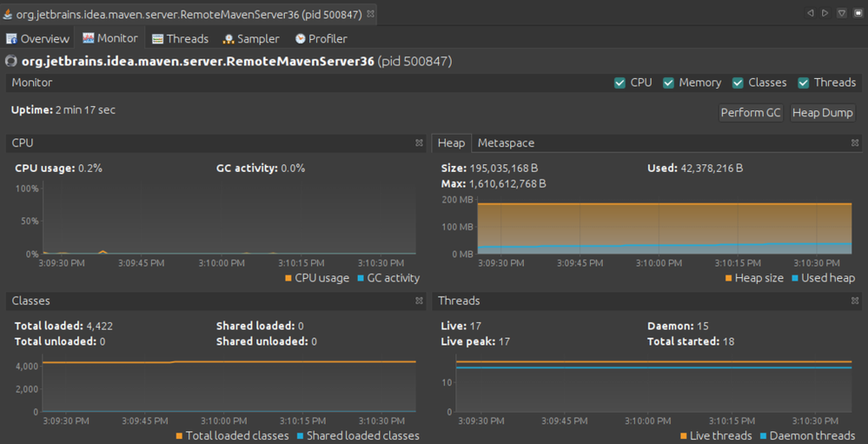
Task: Open the Sampler tab
Action: point(251,38)
